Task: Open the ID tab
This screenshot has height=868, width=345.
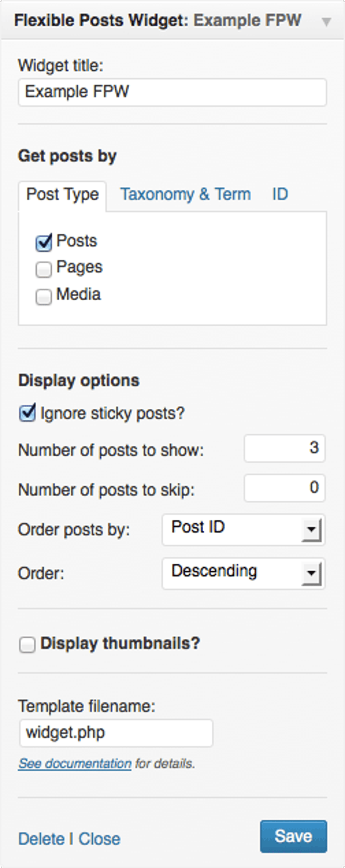Action: [279, 194]
